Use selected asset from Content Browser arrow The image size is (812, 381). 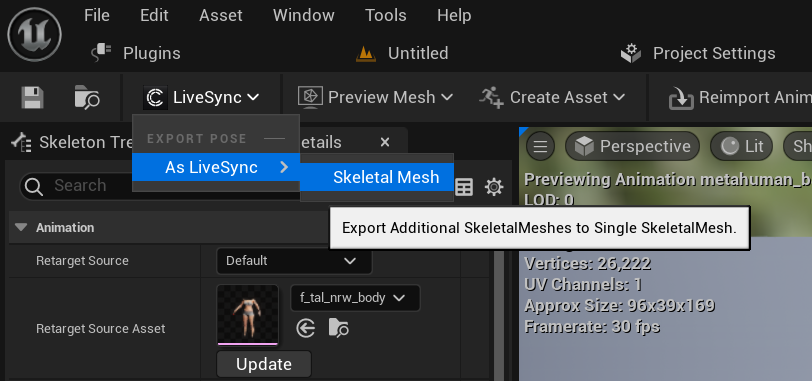point(306,328)
